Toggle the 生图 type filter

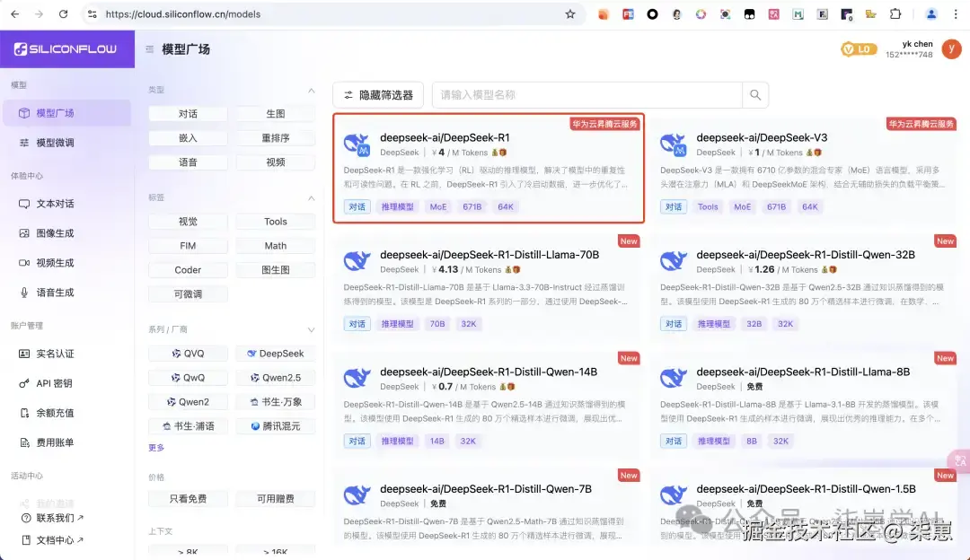276,114
